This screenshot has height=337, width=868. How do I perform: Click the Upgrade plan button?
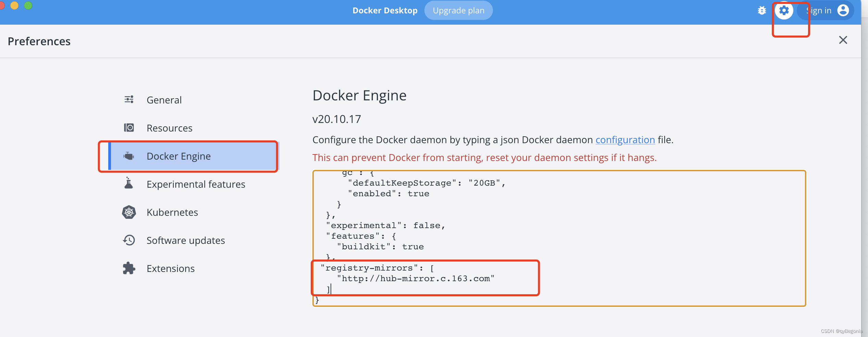pos(458,11)
